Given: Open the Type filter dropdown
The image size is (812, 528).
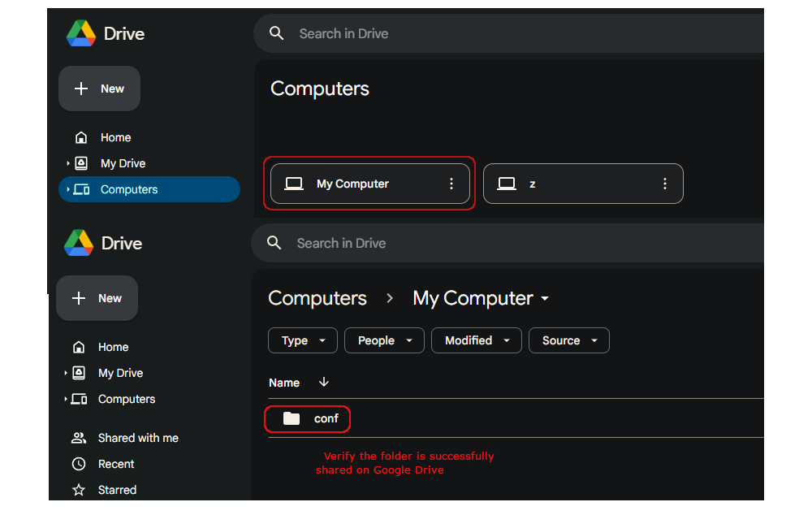Looking at the screenshot, I should click(303, 340).
